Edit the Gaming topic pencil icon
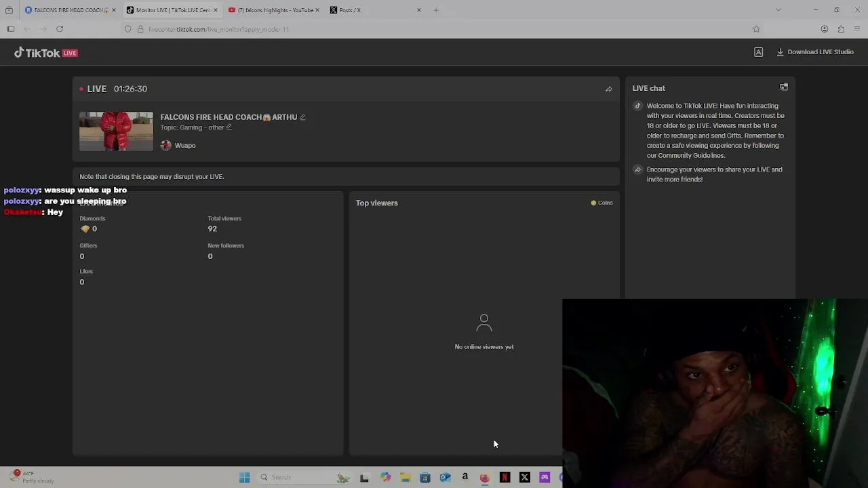Image resolution: width=868 pixels, height=488 pixels. [229, 127]
